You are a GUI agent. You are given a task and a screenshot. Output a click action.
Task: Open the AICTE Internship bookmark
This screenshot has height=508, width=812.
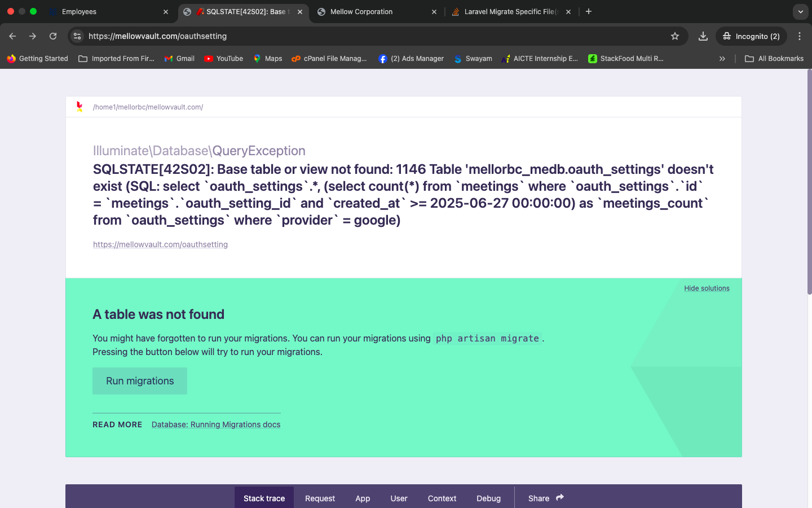(x=540, y=59)
